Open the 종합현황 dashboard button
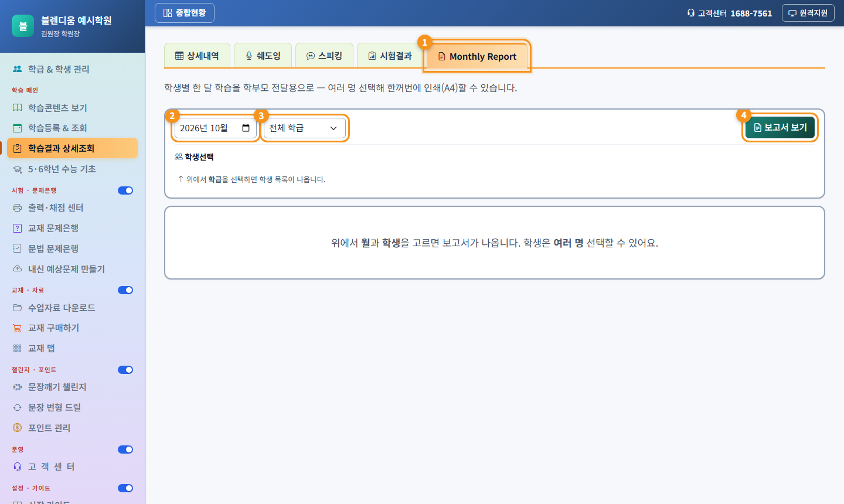Image resolution: width=844 pixels, height=504 pixels. (x=185, y=13)
